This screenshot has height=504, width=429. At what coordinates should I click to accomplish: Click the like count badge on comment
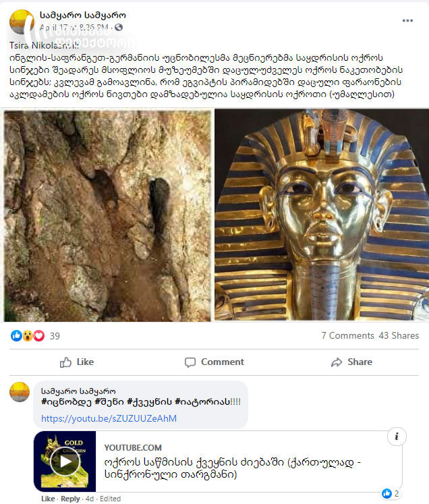click(x=391, y=493)
